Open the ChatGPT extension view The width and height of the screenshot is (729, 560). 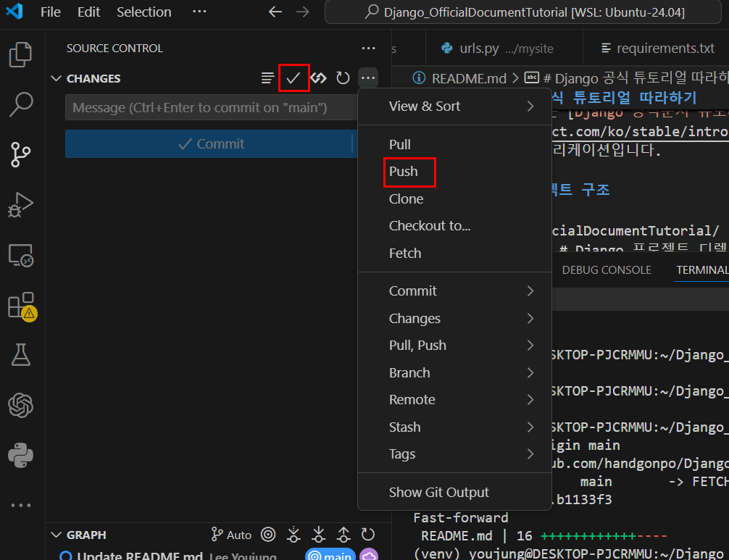point(20,405)
